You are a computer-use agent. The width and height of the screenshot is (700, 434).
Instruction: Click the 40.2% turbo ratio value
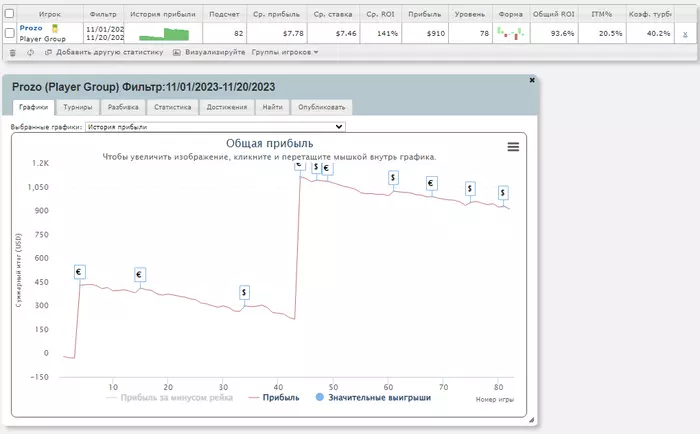coord(658,33)
